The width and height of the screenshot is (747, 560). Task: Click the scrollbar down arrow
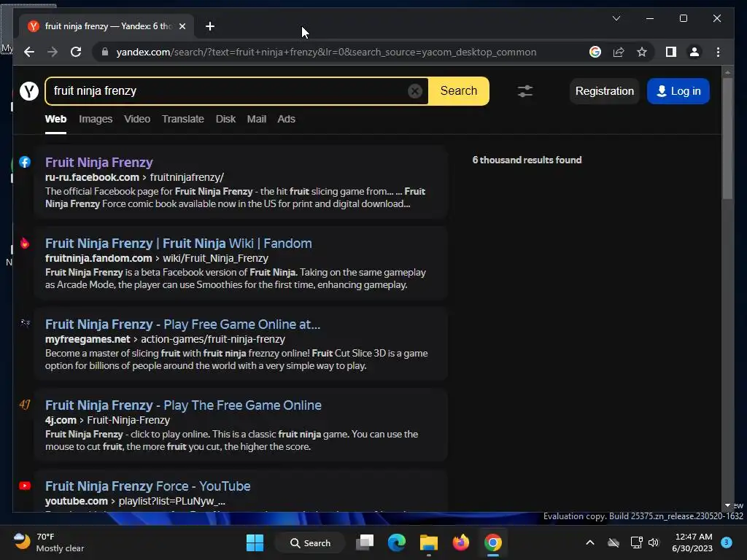pos(727,505)
